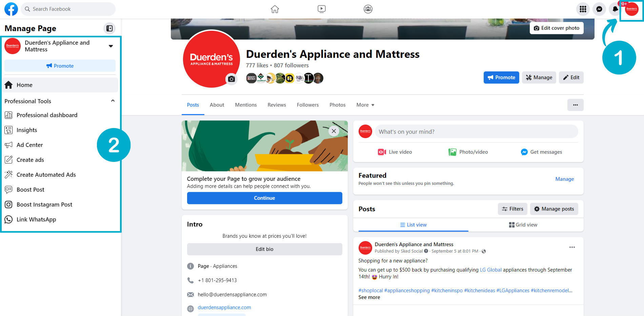Click the 807 followers text

(291, 65)
